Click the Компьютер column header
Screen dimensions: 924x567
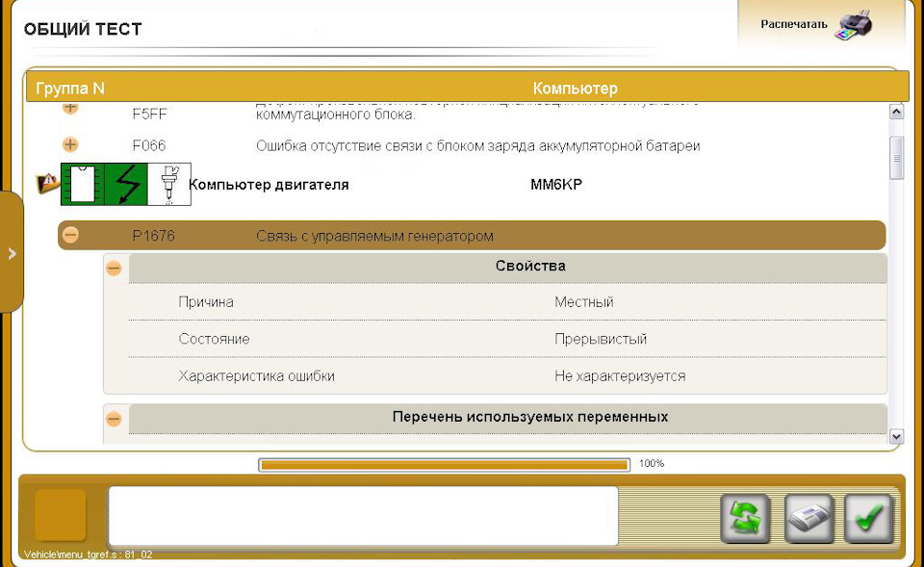tap(576, 89)
